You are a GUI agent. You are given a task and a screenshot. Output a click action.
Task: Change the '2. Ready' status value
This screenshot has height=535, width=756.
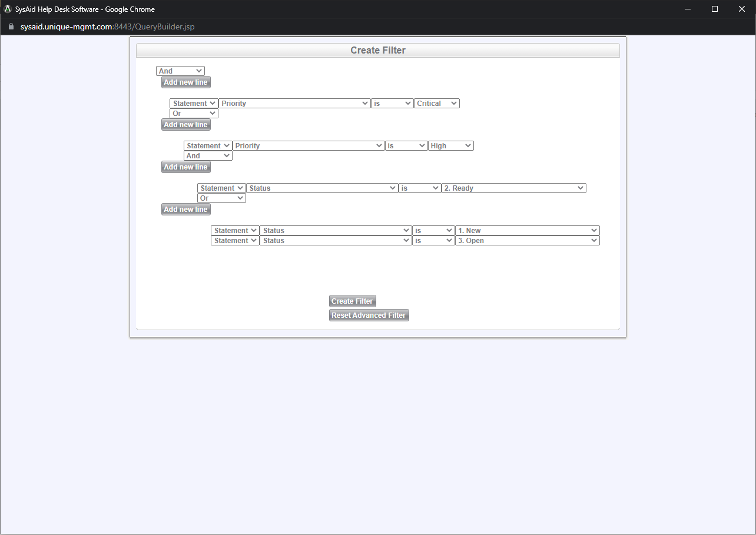click(514, 188)
